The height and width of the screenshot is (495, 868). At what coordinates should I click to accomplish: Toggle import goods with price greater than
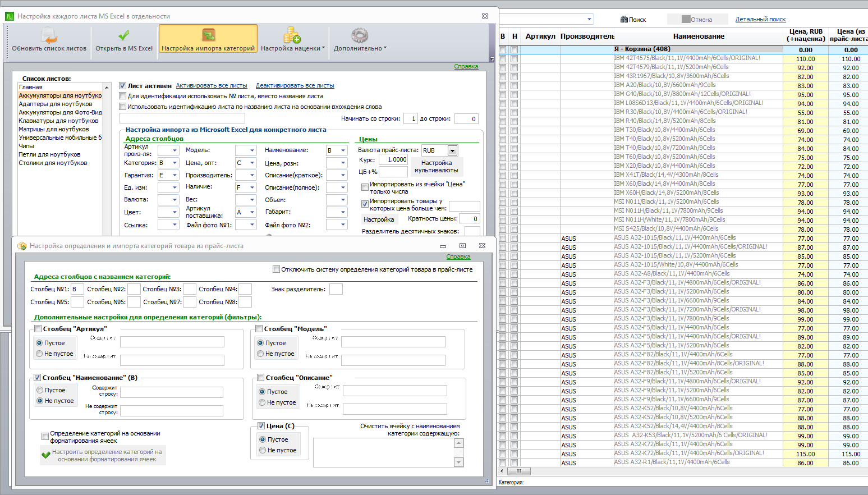click(x=365, y=204)
